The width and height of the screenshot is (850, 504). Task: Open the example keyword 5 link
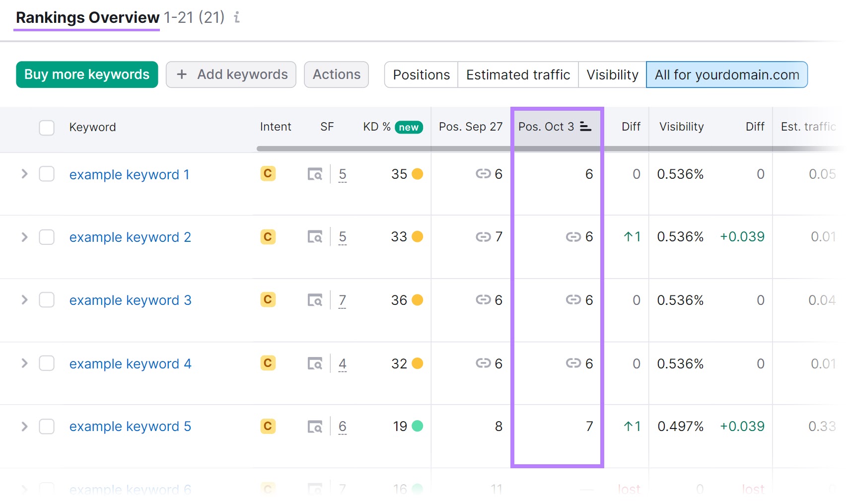pos(130,427)
